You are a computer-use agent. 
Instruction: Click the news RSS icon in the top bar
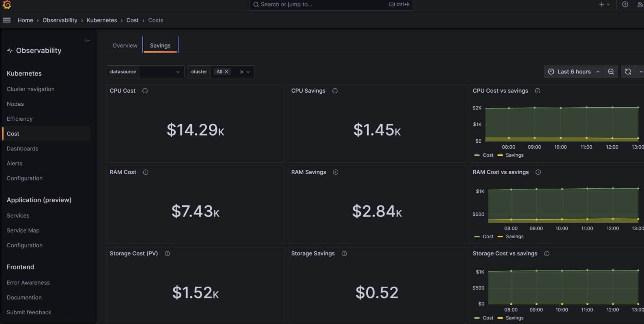tap(640, 5)
